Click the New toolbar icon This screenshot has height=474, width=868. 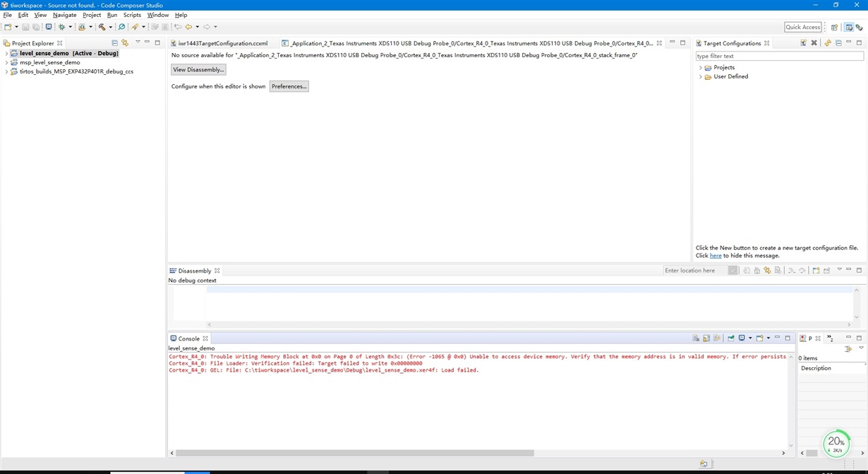coord(8,27)
